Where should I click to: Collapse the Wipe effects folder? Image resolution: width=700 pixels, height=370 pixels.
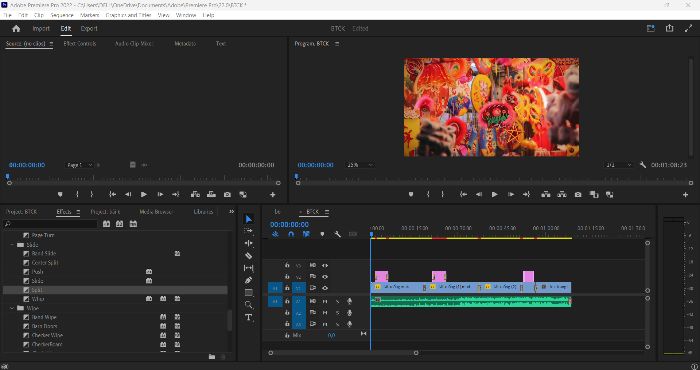tap(12, 308)
